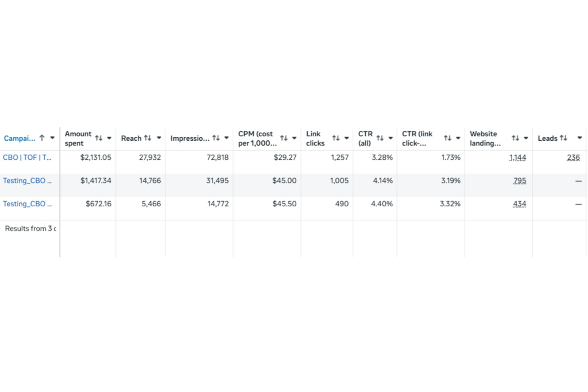Click the underlined 1,144 landing page views

pos(517,157)
